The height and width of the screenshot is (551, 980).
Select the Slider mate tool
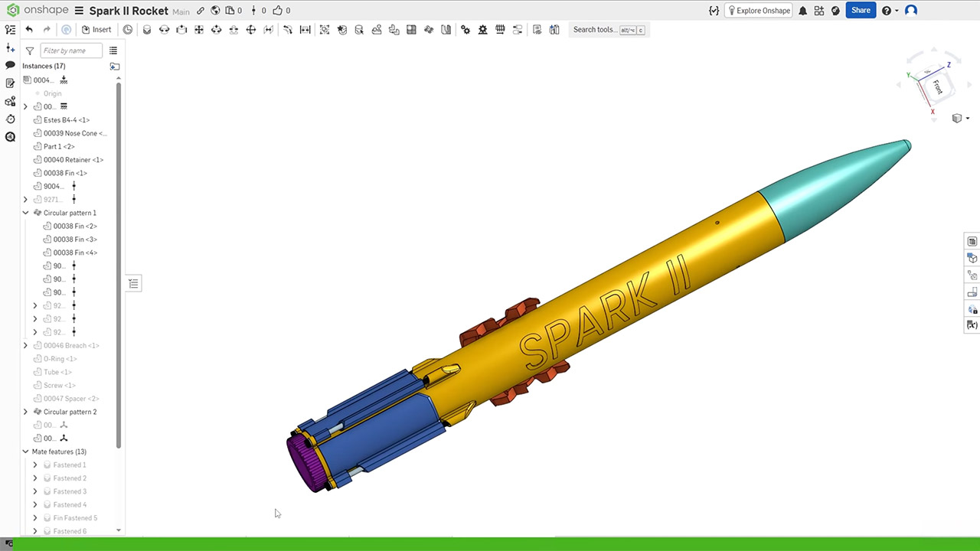181,30
